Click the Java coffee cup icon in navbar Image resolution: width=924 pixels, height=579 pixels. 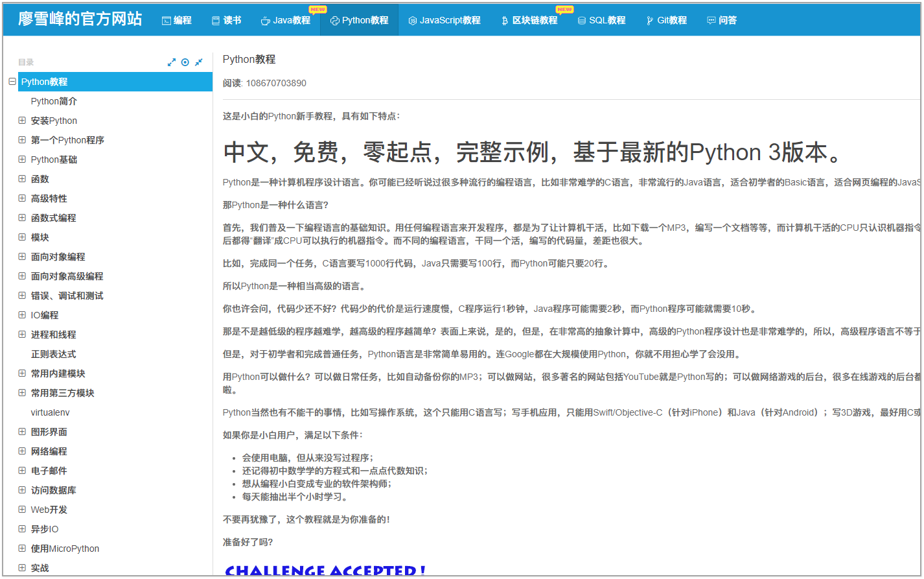point(265,21)
